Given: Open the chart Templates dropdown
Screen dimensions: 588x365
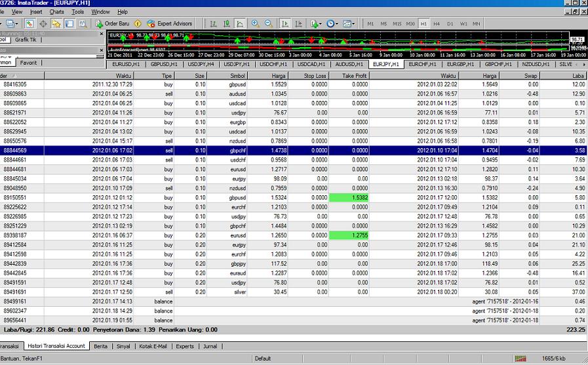Looking at the screenshot, I should tap(349, 24).
